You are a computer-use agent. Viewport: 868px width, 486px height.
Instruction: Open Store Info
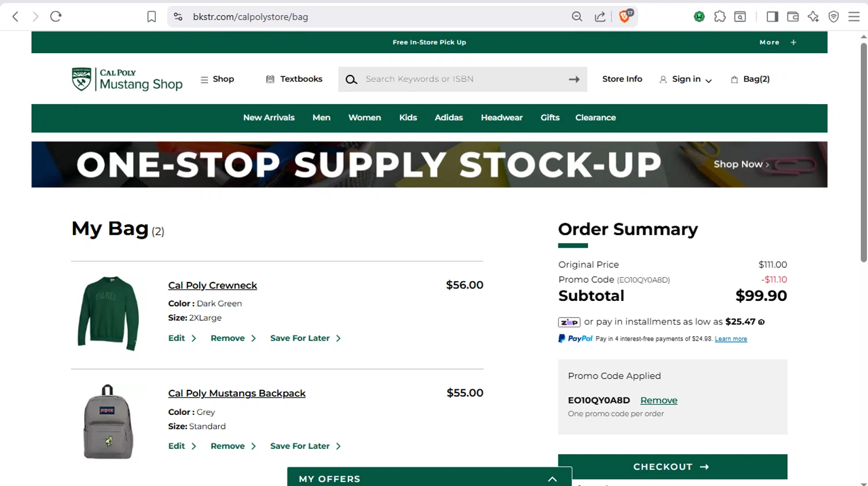622,79
